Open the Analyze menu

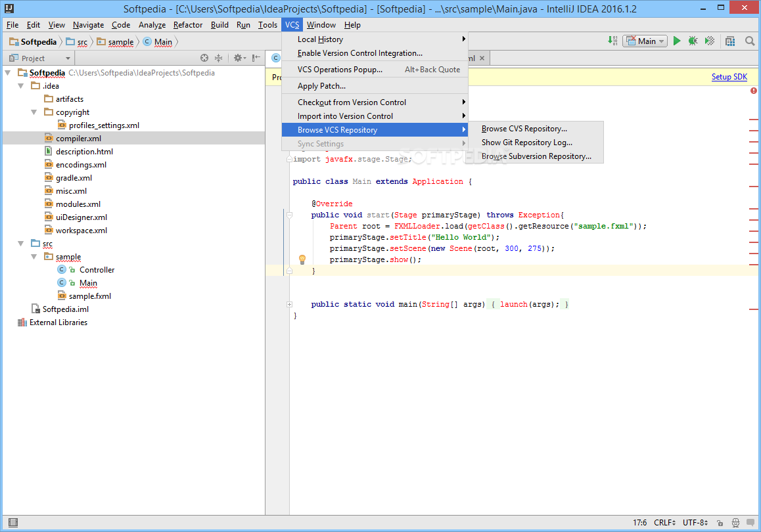(152, 25)
